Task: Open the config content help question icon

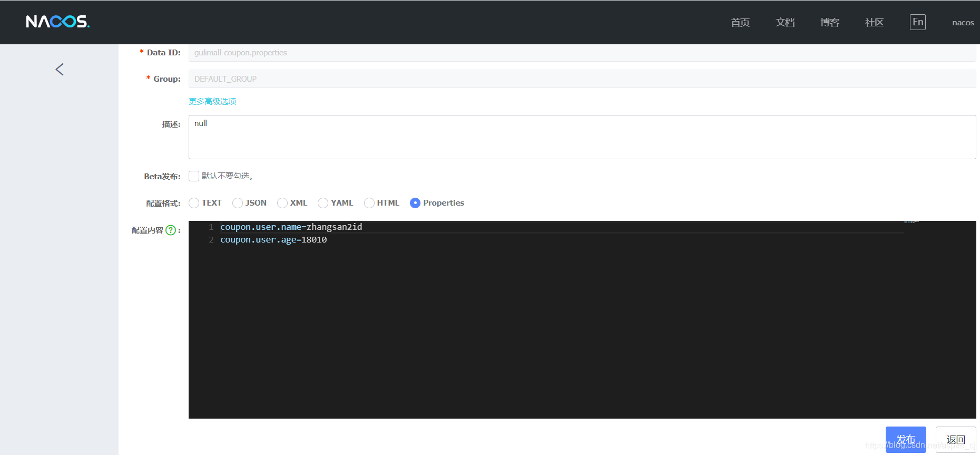Action: click(171, 230)
